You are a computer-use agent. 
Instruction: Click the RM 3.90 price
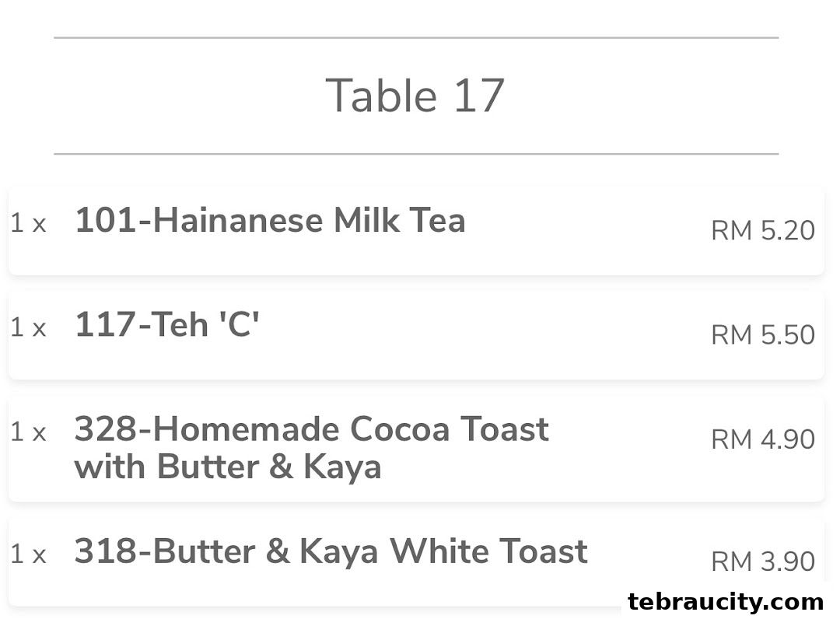tap(762, 561)
